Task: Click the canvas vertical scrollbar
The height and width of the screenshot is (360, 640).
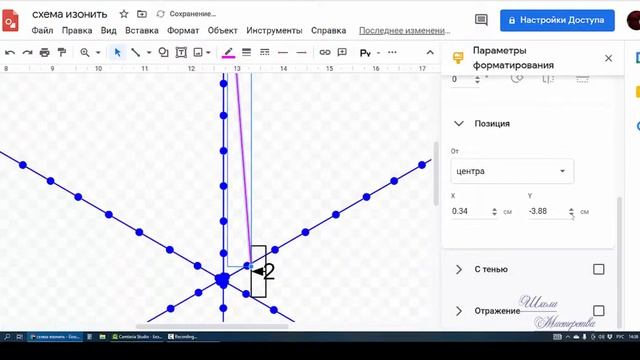Action: [x=436, y=173]
